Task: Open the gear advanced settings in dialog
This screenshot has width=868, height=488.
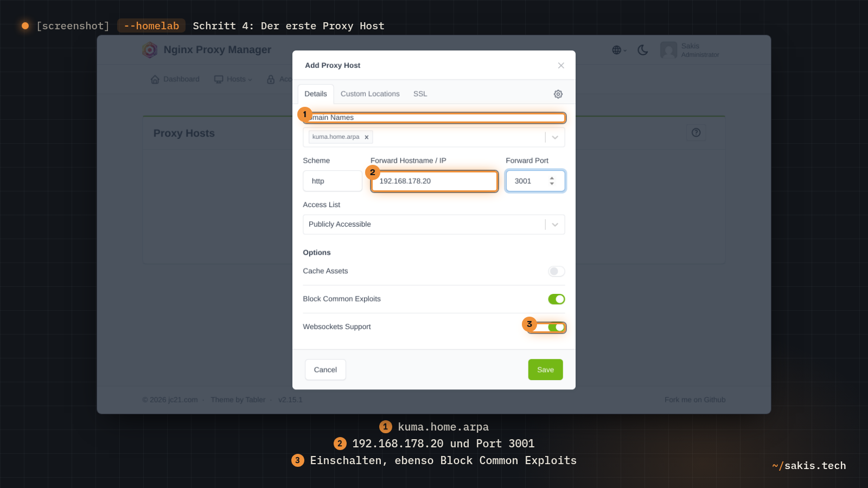Action: (558, 94)
